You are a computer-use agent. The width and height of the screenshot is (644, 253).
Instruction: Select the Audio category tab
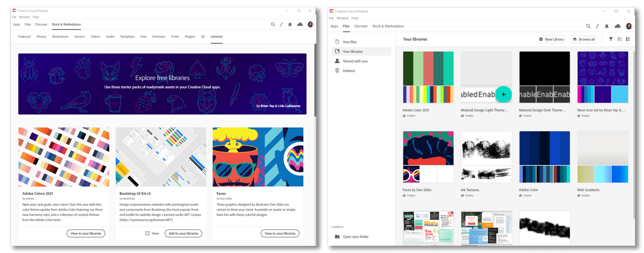pos(110,37)
